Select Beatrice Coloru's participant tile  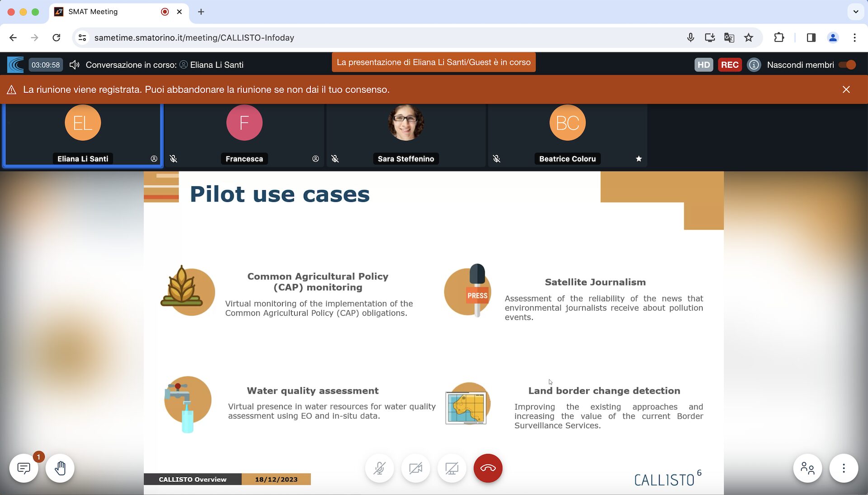567,135
